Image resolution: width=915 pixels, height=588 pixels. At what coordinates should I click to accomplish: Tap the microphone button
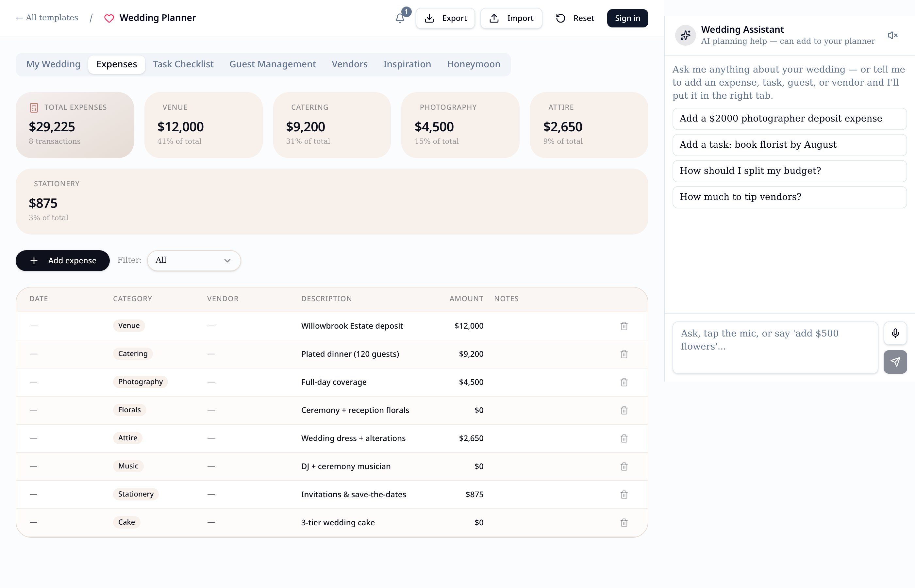tap(895, 333)
